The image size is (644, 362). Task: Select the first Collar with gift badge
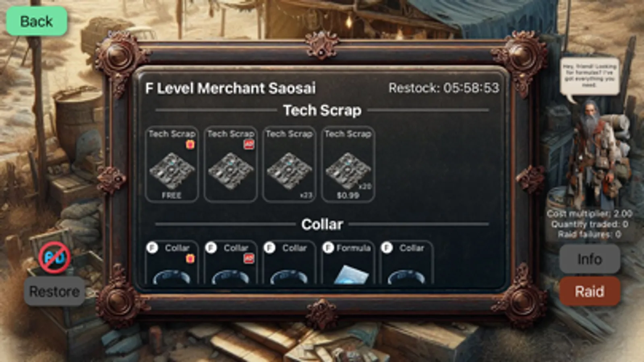pyautogui.click(x=172, y=262)
